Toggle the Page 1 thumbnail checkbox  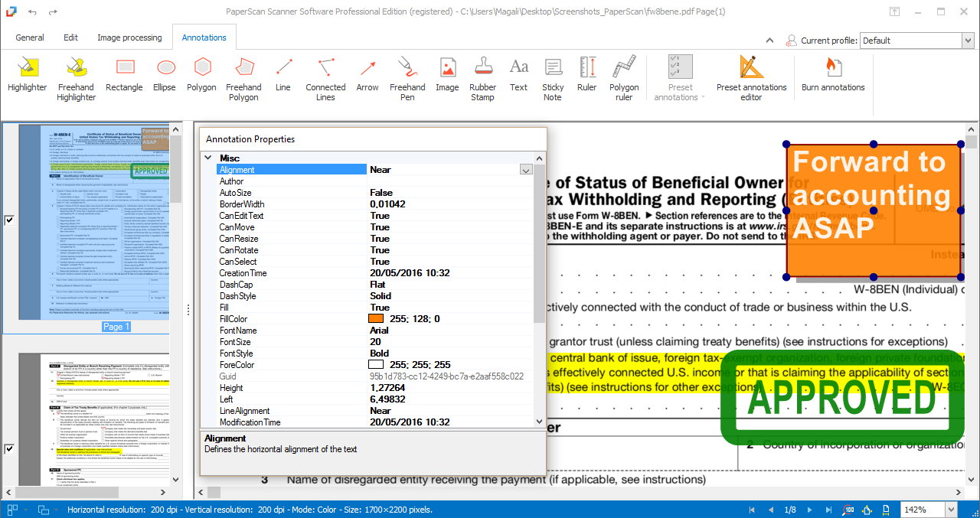9,220
